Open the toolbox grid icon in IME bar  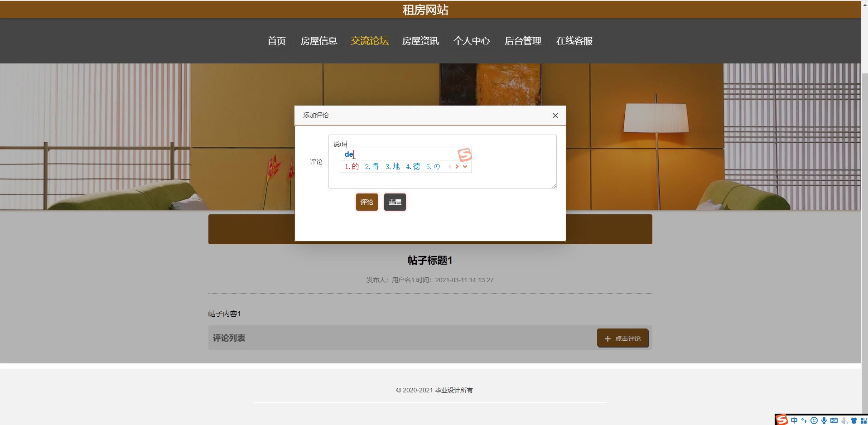(x=863, y=420)
